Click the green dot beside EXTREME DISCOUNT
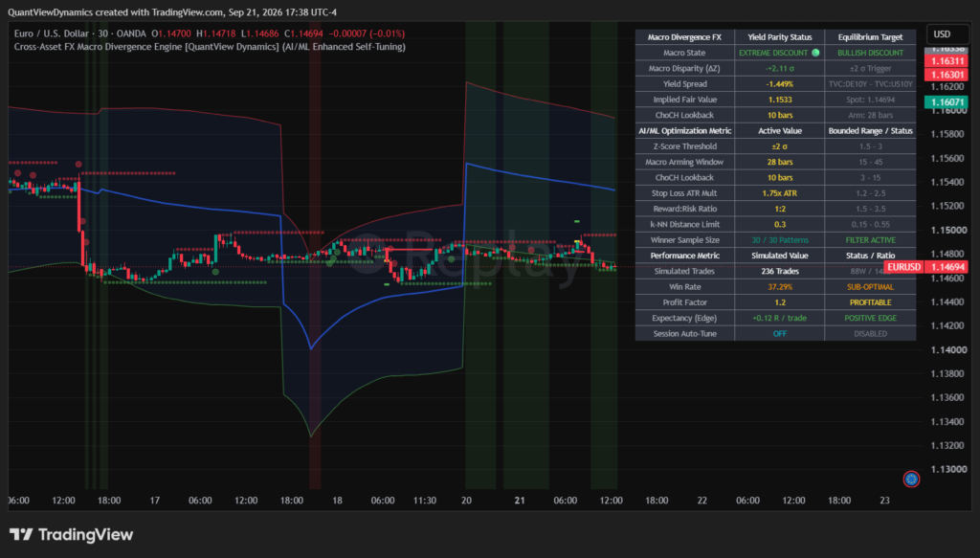 [815, 53]
